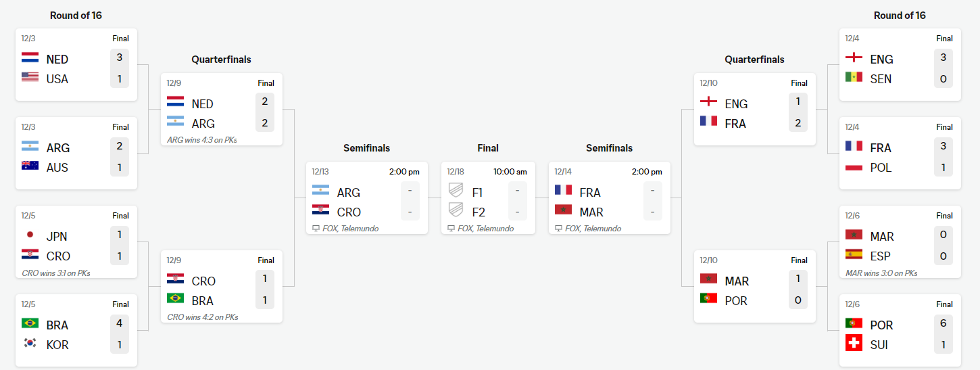Screen dimensions: 980x370
Task: Click the "ARG wins 4:3 on PKs" note
Action: pyautogui.click(x=201, y=140)
